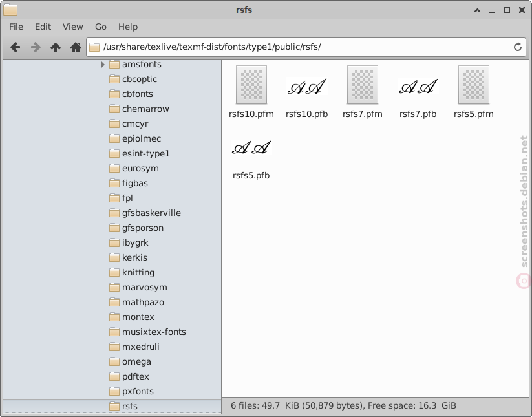Select mathpazo in the folder tree

[x=143, y=303]
